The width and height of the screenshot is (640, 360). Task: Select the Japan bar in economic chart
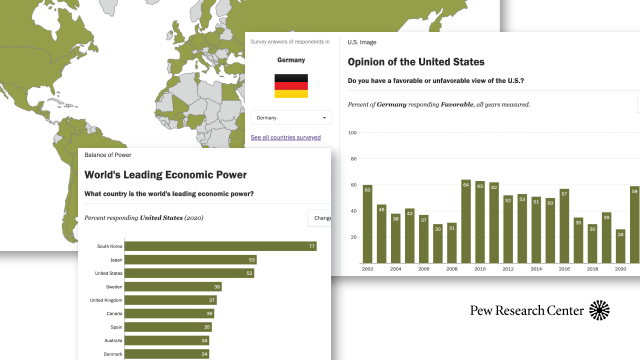click(191, 260)
